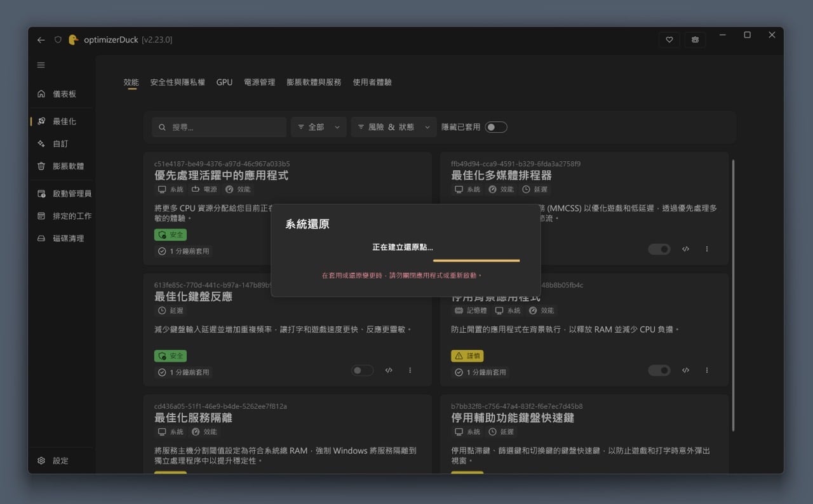This screenshot has width=813, height=504.
Task: Toggle the hamburger menu in sidebar
Action: click(x=41, y=65)
